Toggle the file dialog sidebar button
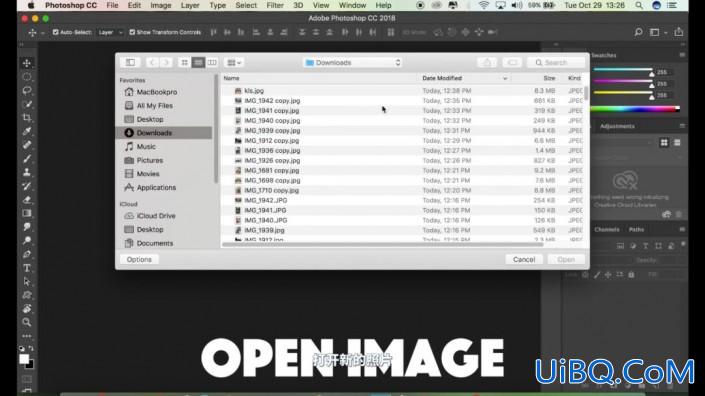Screen dimensions: 705x396 pyautogui.click(x=130, y=62)
